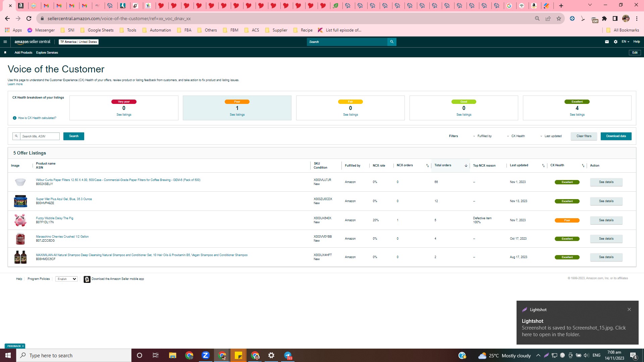Open the Google Sheets bookmark folder
Viewport: 644px width, 362px height.
[97, 30]
